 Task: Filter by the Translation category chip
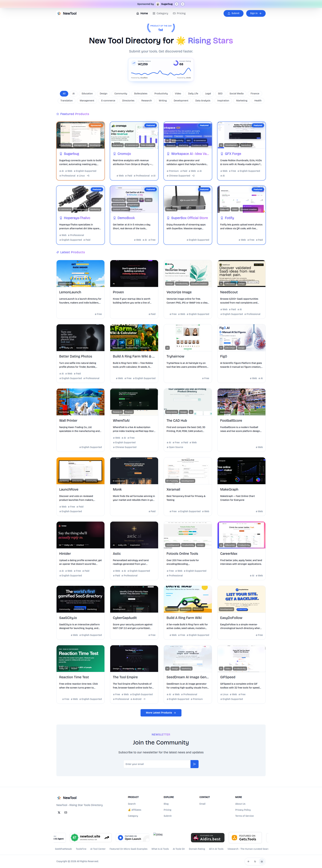(66, 100)
